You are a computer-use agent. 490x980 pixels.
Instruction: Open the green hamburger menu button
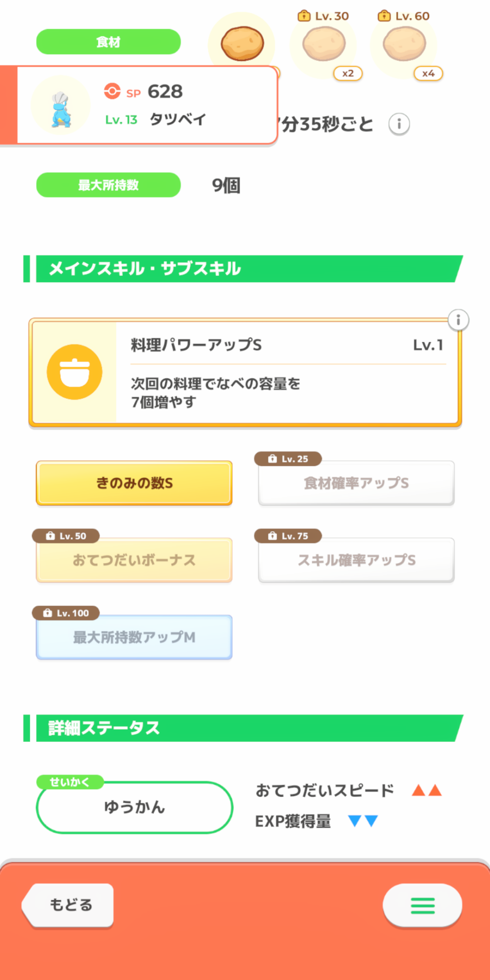tap(422, 905)
